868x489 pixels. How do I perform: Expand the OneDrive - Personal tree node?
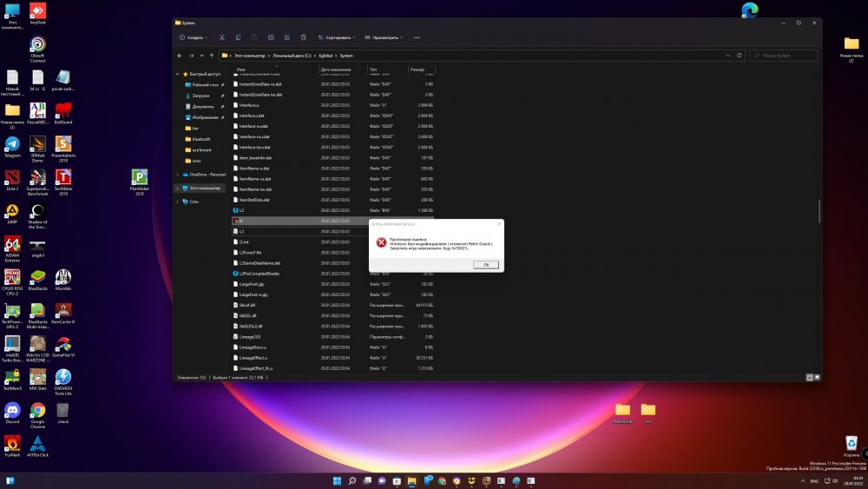pyautogui.click(x=178, y=175)
